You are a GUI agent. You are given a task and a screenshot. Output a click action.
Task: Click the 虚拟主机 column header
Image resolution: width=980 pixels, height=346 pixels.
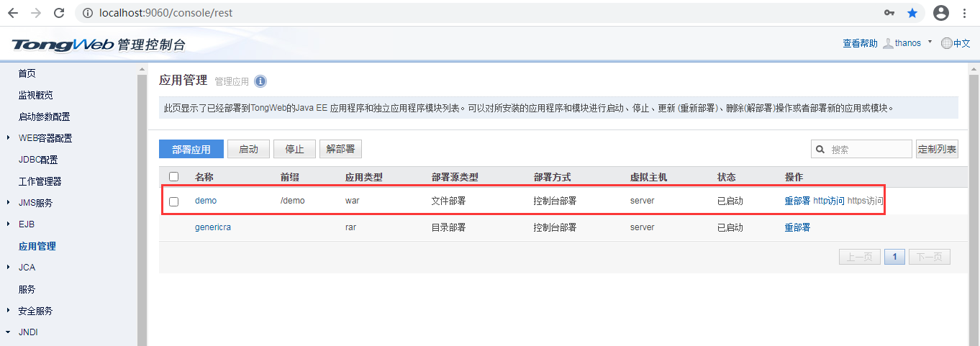[x=648, y=177]
